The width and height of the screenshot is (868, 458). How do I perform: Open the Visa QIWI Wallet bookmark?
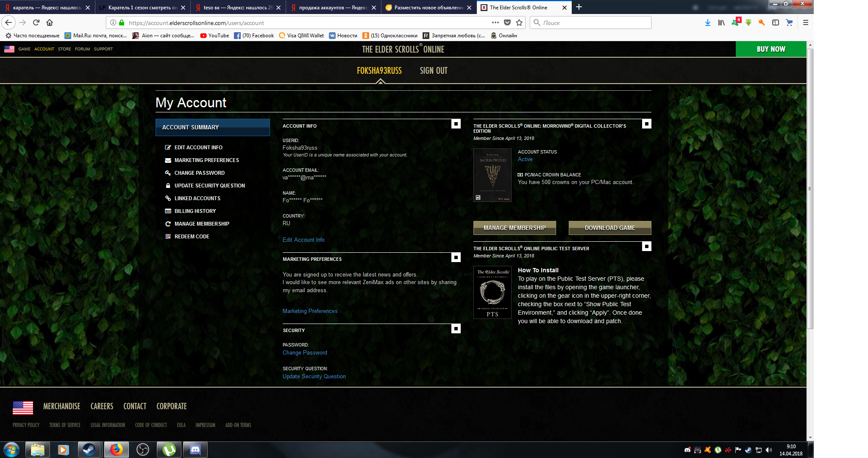click(x=301, y=36)
